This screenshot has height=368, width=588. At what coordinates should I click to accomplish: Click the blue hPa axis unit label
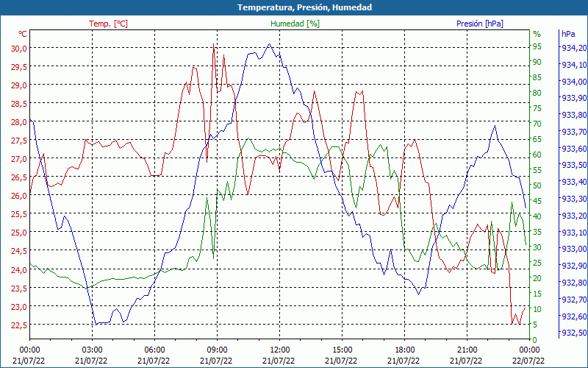568,34
